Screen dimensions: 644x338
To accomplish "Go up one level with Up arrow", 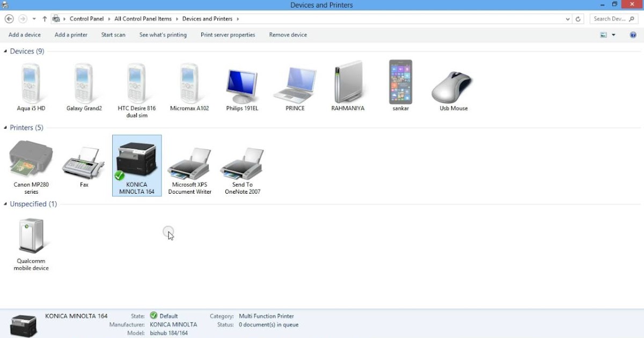I will coord(45,19).
